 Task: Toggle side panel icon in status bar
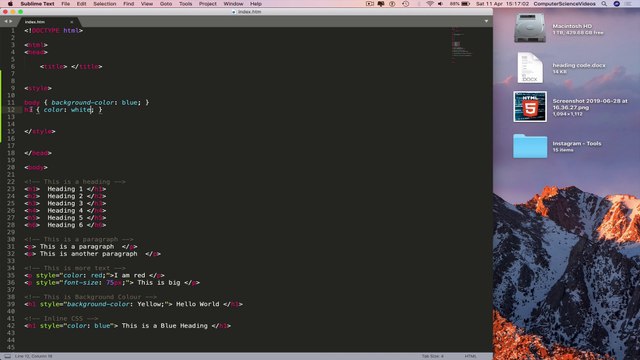point(7,356)
